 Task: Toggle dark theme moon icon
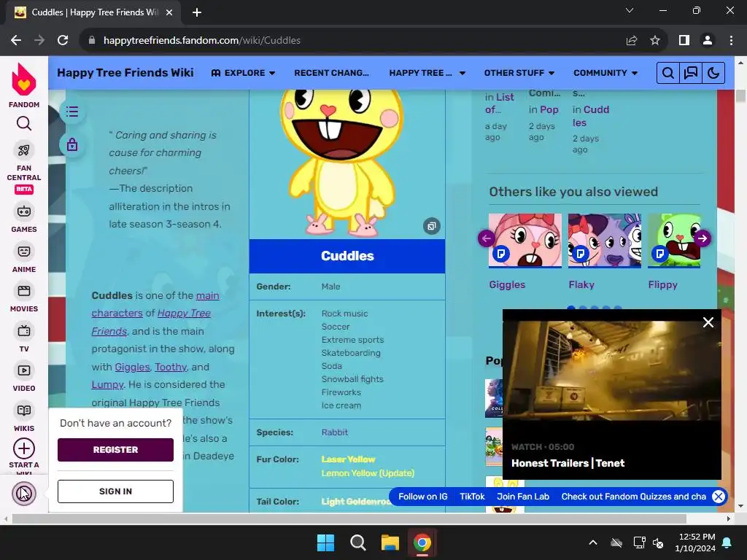pyautogui.click(x=713, y=73)
